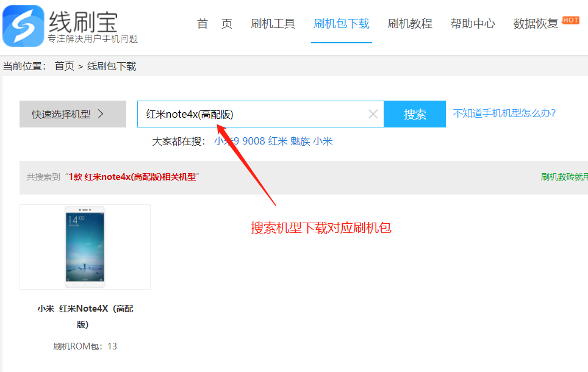Open the 不知道手机机型怎么办? help link
This screenshot has width=588, height=372.
point(504,113)
